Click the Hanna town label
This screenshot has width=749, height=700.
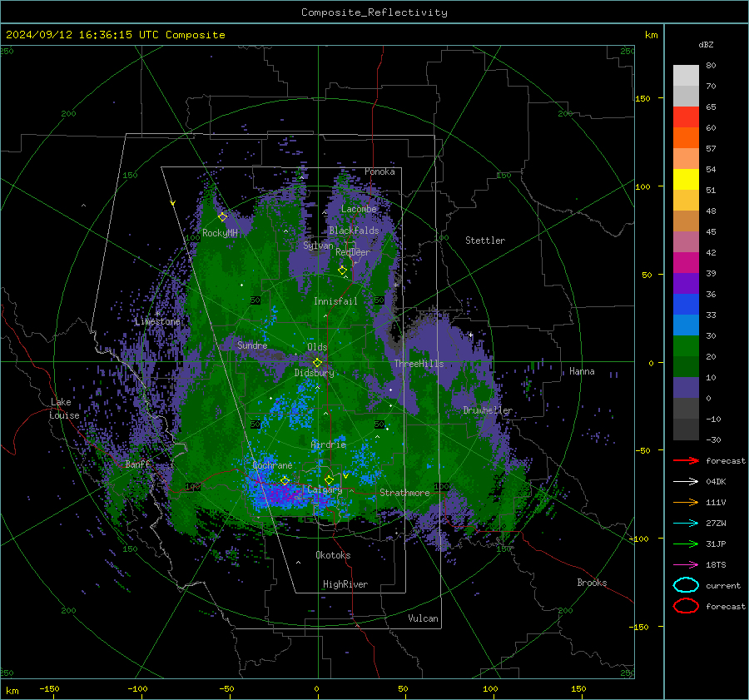[x=582, y=371]
